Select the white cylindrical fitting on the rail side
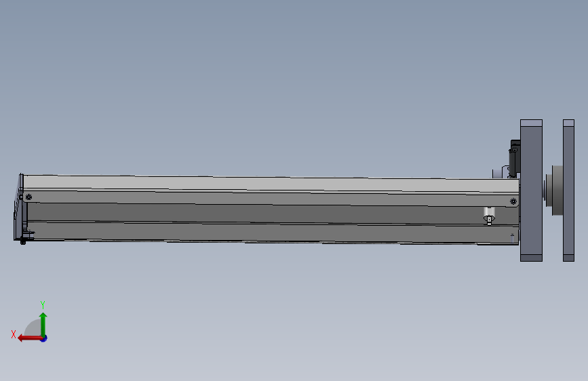Image resolution: width=588 pixels, height=381 pixels. pyautogui.click(x=489, y=216)
